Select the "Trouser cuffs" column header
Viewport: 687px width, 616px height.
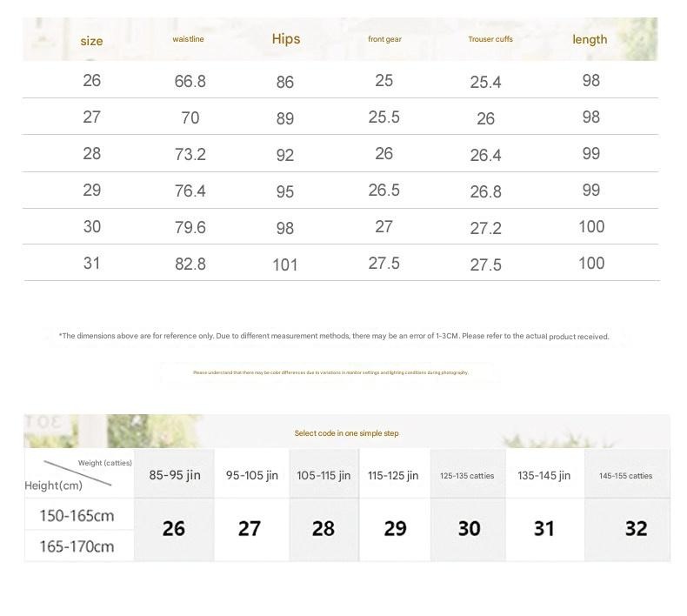[x=490, y=39]
